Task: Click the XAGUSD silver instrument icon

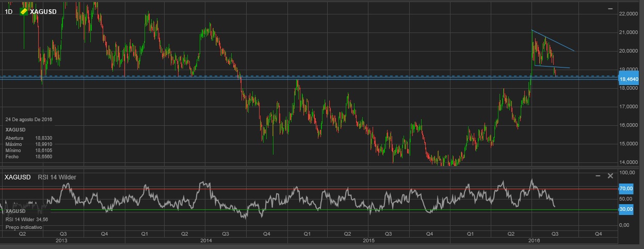Action: click(23, 11)
